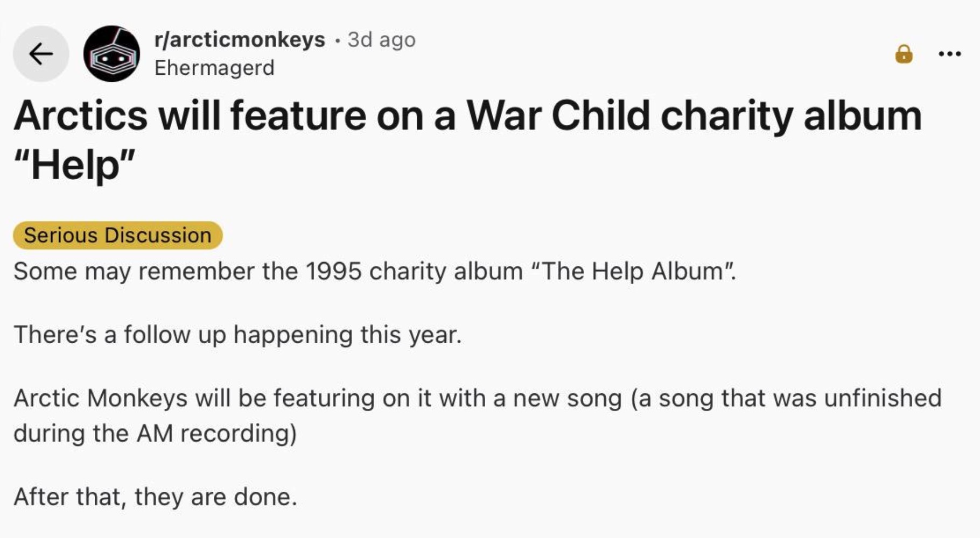This screenshot has height=538, width=980.
Task: Click the sentence "After that, they are done."
Action: coord(155,497)
